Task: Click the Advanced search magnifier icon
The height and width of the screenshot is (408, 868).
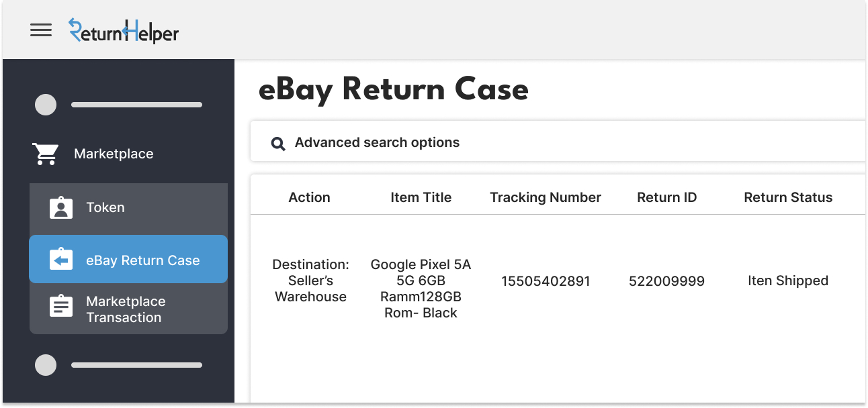Action: point(277,143)
